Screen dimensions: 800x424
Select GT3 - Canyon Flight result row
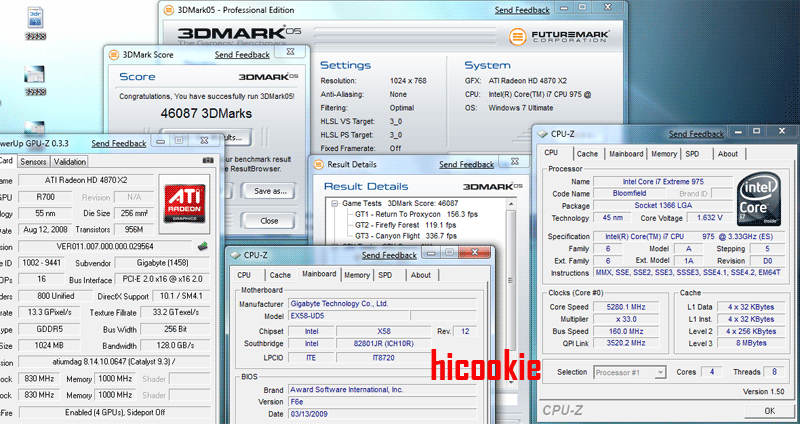coord(406,236)
